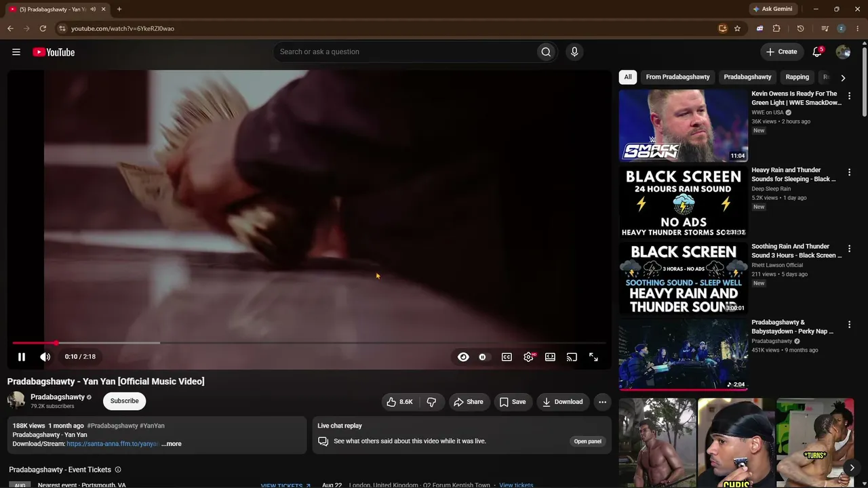Screen dimensions: 868x488
Task: Install the YouTube app from address bar
Action: point(723,28)
